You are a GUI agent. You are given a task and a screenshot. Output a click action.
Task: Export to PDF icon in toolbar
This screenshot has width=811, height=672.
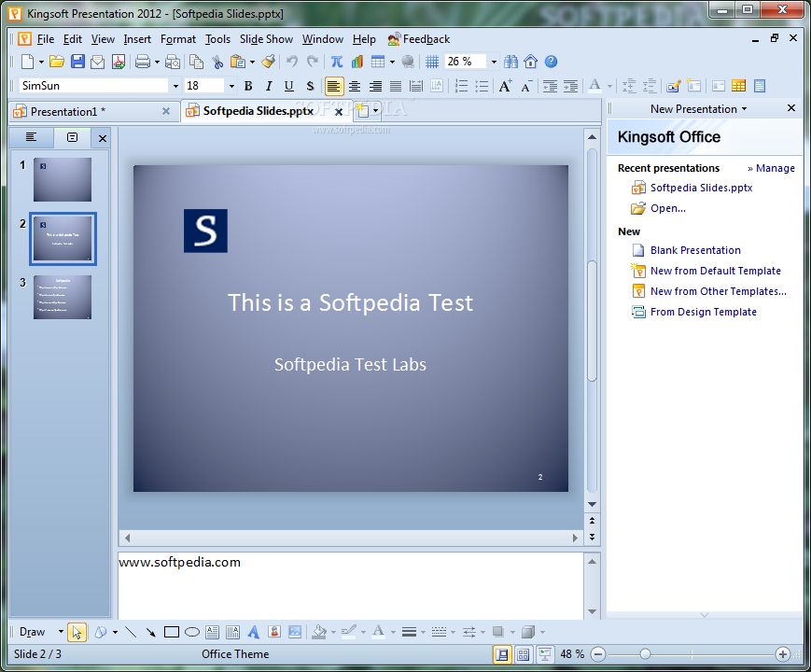click(119, 63)
